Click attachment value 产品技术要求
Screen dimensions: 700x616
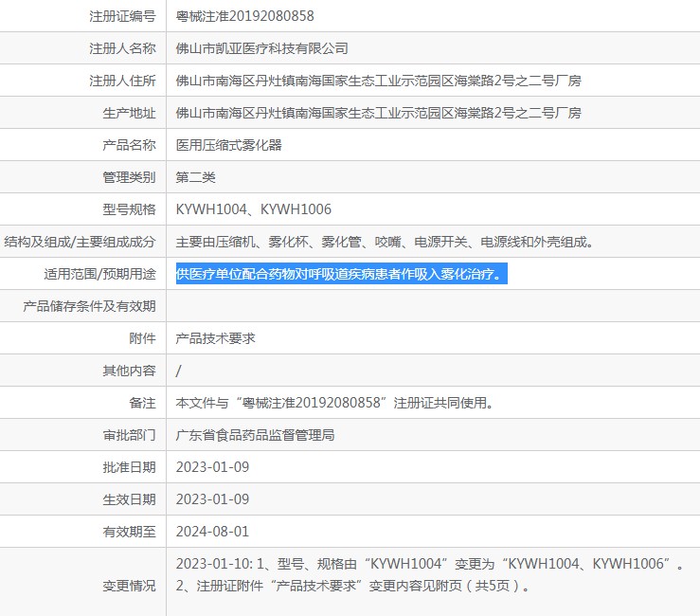215,338
